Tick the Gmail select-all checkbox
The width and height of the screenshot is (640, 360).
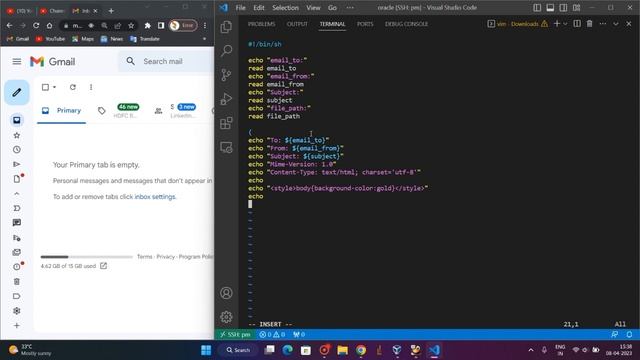tap(45, 87)
